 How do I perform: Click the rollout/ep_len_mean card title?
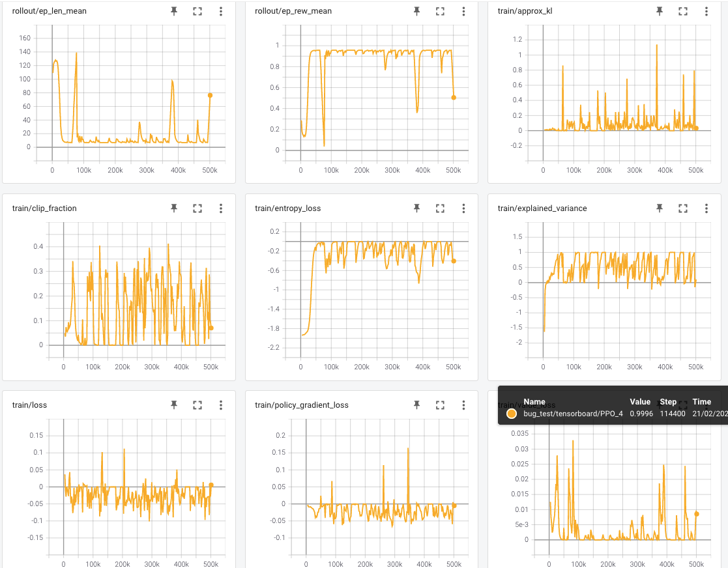click(x=50, y=11)
